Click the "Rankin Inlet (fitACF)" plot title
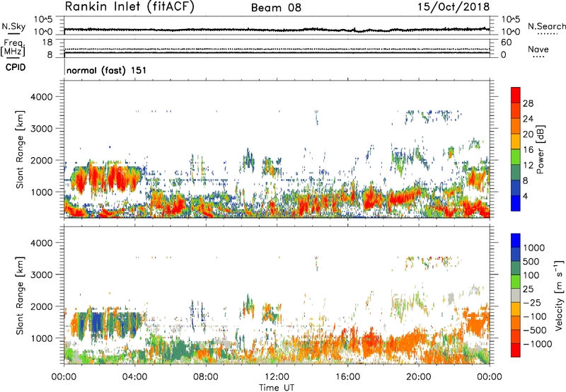The width and height of the screenshot is (566, 392). coord(129,7)
